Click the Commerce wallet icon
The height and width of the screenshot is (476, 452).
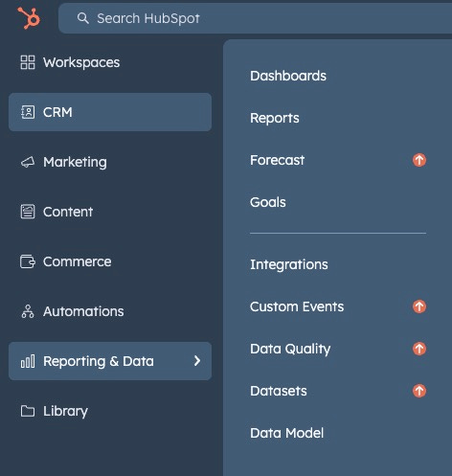click(28, 261)
